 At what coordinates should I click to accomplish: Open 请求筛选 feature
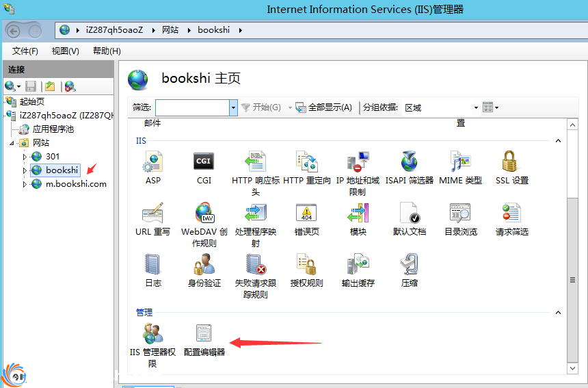512,219
